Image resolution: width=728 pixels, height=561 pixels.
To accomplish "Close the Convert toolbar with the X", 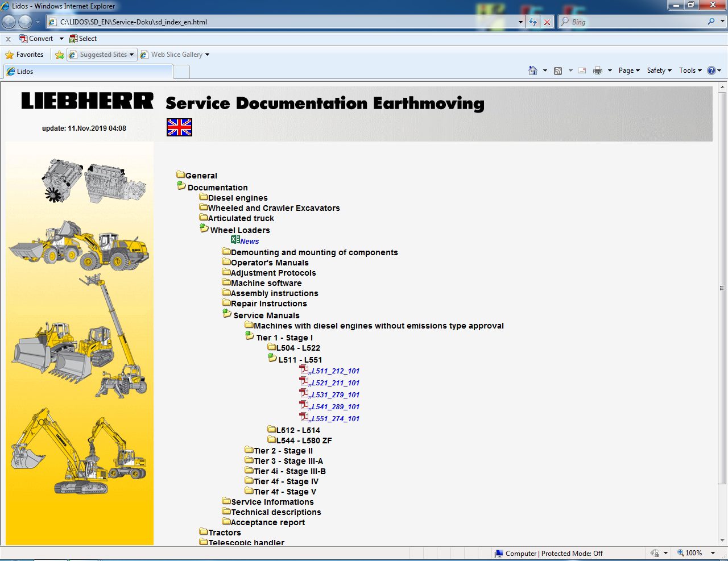I will tap(8, 39).
